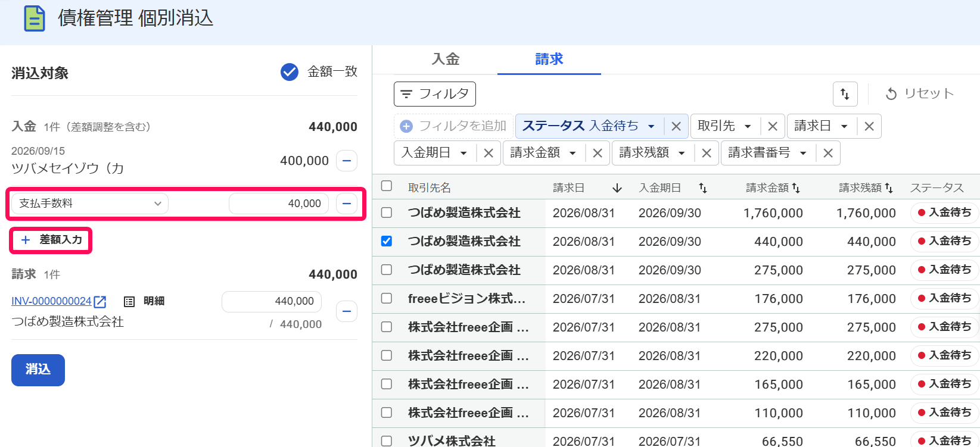Expand the 取引先 filter dropdown

pos(748,126)
